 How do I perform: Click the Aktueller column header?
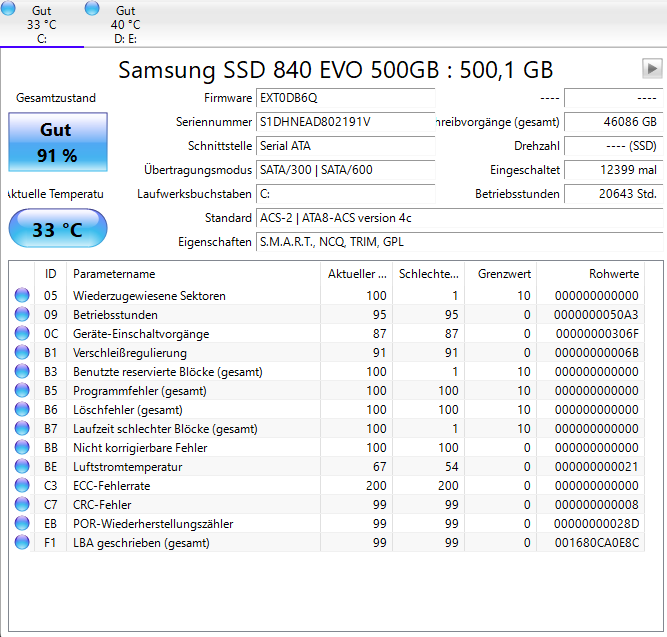356,274
